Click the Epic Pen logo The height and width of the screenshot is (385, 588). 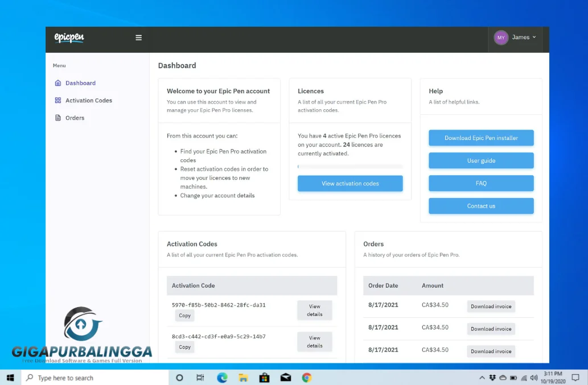(x=69, y=38)
